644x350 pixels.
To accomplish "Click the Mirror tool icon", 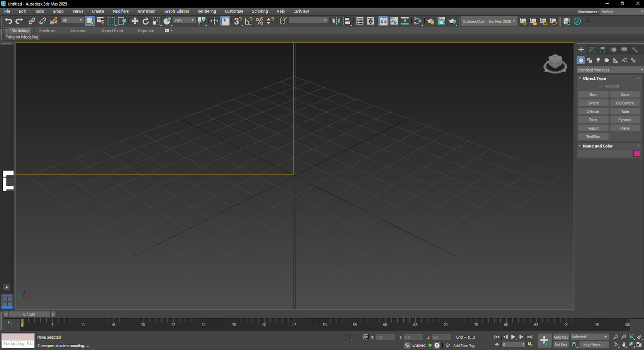I will coord(336,21).
